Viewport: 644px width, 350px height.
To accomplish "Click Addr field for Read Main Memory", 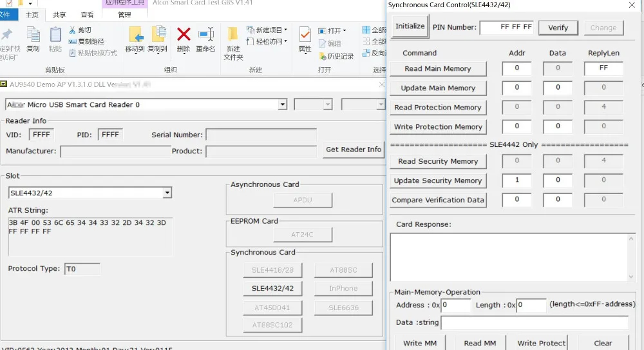I will (x=516, y=68).
